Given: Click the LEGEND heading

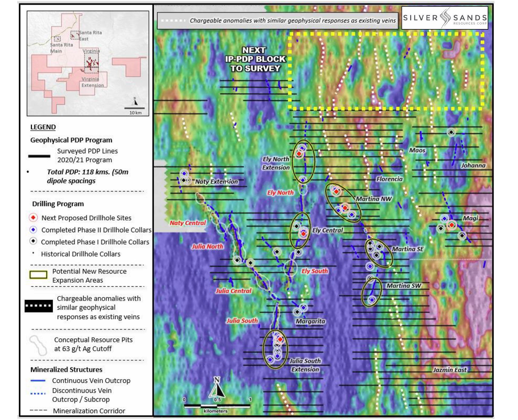Looking at the screenshot, I should pyautogui.click(x=43, y=127).
